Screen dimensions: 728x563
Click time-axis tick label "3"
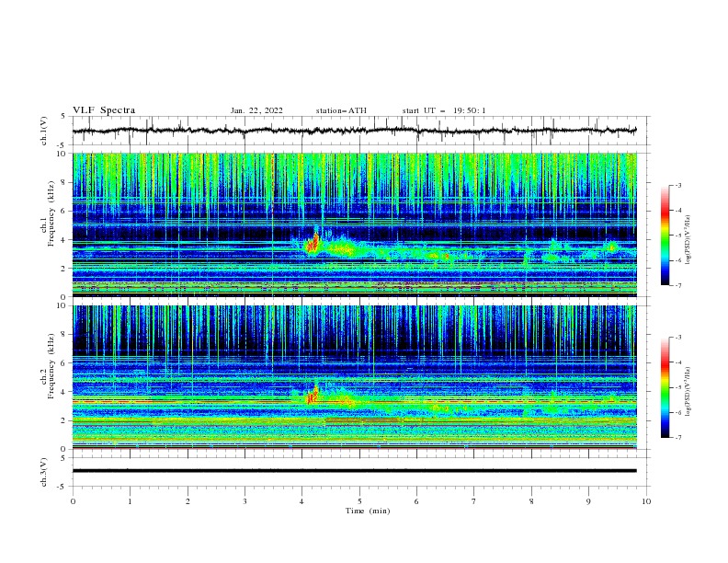[245, 501]
